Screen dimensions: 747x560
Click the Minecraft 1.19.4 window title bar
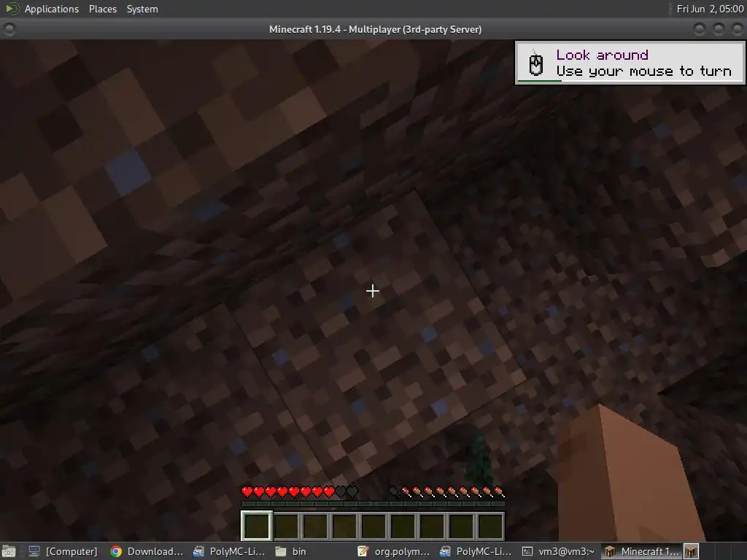[375, 29]
